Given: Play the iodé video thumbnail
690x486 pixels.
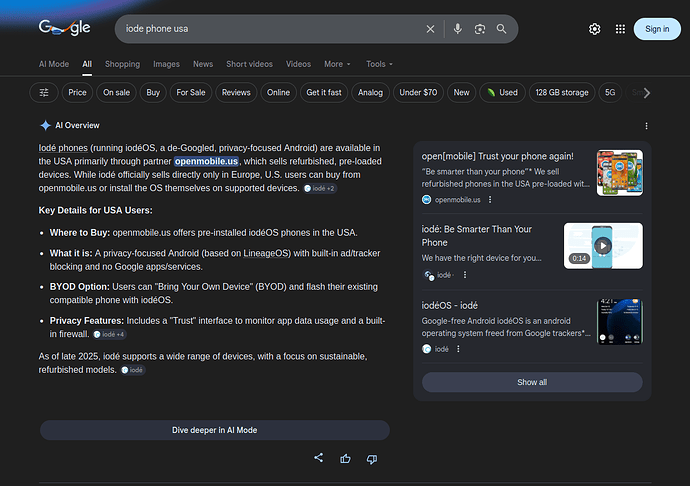Looking at the screenshot, I should pyautogui.click(x=602, y=245).
